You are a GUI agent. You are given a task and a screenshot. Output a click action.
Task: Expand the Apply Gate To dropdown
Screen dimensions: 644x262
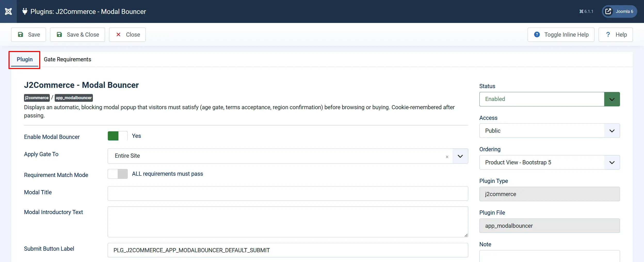[x=460, y=156]
